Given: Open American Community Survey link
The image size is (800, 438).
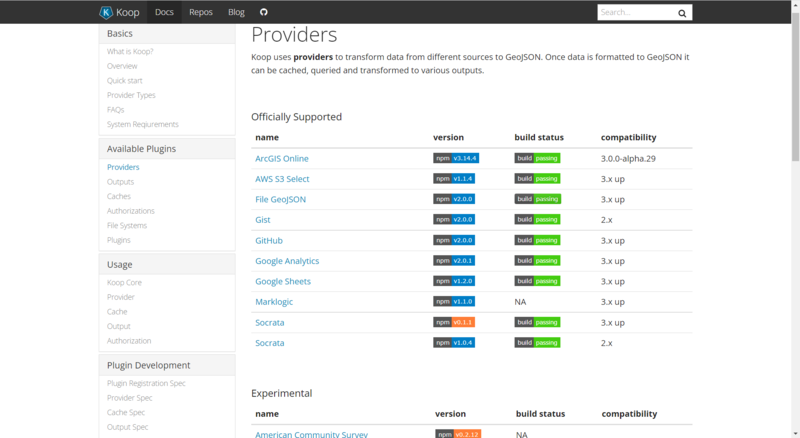Looking at the screenshot, I should [x=311, y=434].
